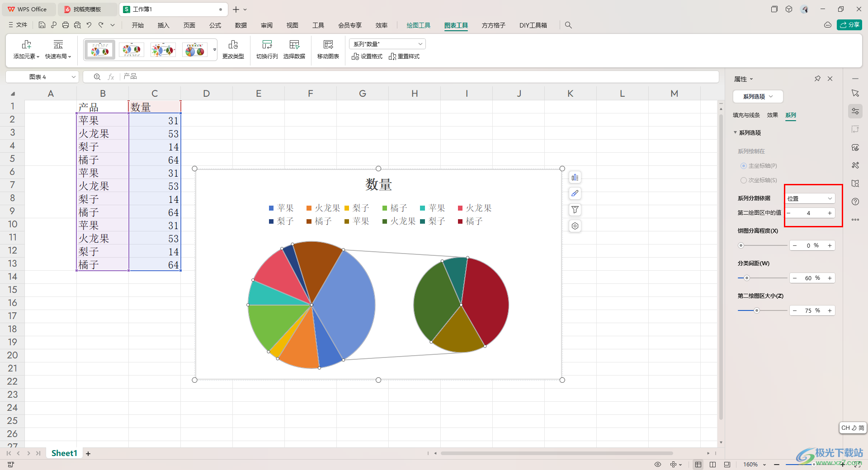Click the Redo icon
The height and width of the screenshot is (470, 868).
(x=101, y=25)
